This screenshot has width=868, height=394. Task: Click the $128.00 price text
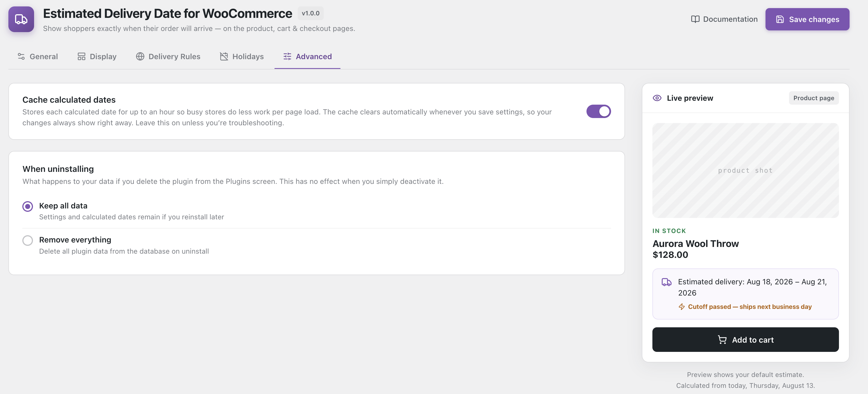click(x=670, y=254)
